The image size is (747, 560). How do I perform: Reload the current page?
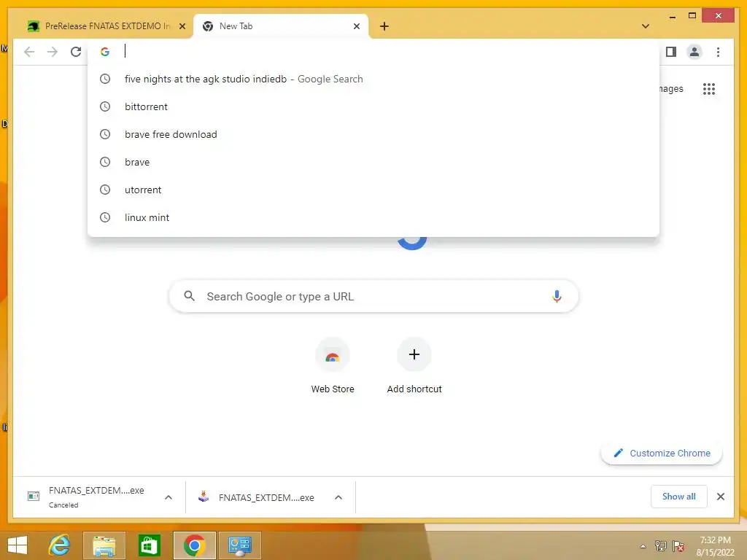pos(76,52)
